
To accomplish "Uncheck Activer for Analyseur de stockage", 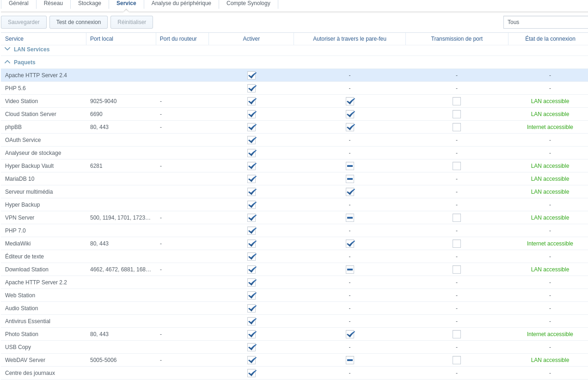I will coord(251,153).
